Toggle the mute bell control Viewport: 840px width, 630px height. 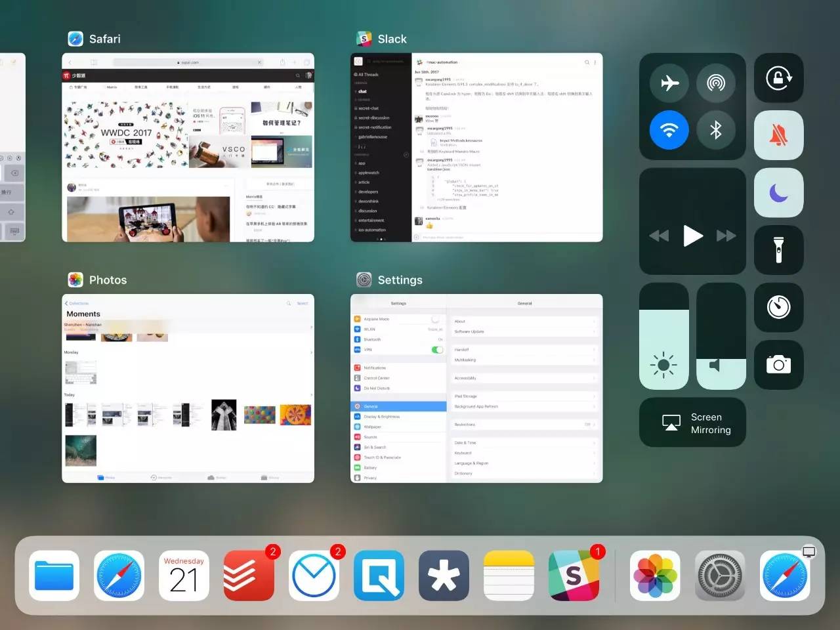pyautogui.click(x=779, y=135)
